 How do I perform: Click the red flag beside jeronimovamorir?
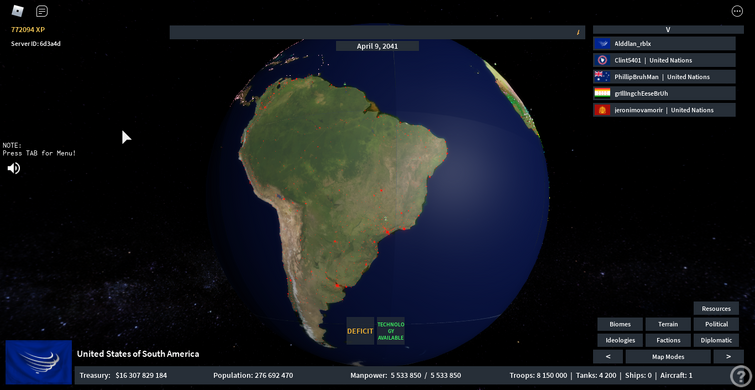pyautogui.click(x=602, y=110)
